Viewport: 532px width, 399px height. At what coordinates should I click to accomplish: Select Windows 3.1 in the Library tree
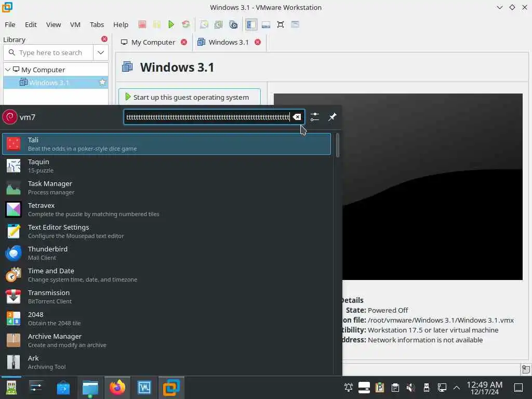point(49,83)
